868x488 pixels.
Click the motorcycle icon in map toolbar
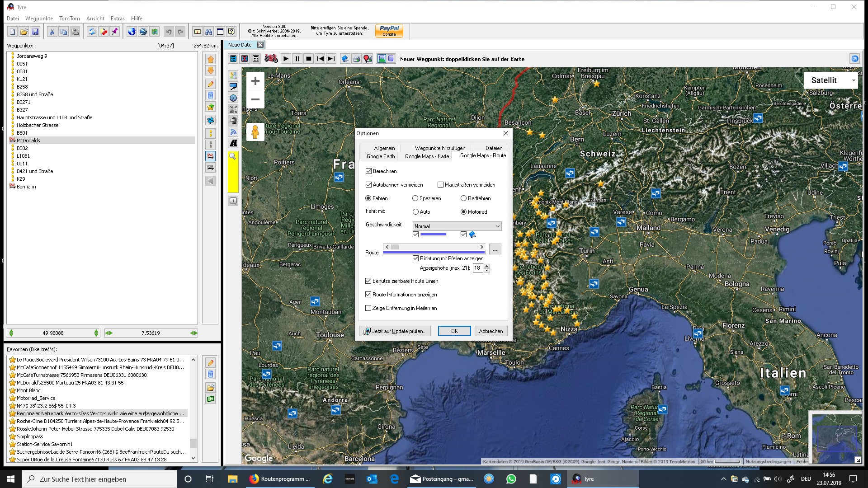271,59
